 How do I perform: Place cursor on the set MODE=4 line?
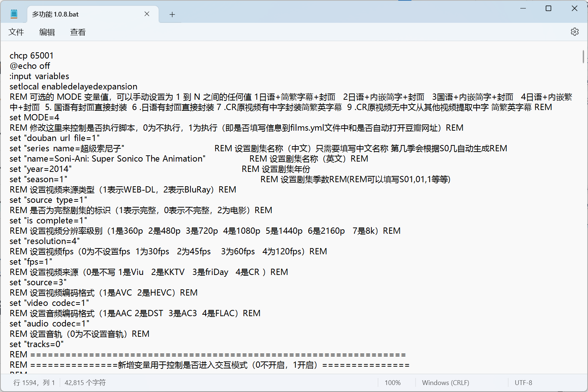pos(35,118)
